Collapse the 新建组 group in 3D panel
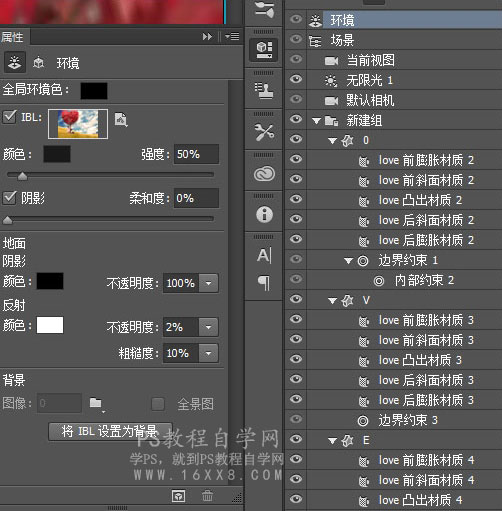Image resolution: width=502 pixels, height=511 pixels. pyautogui.click(x=316, y=120)
